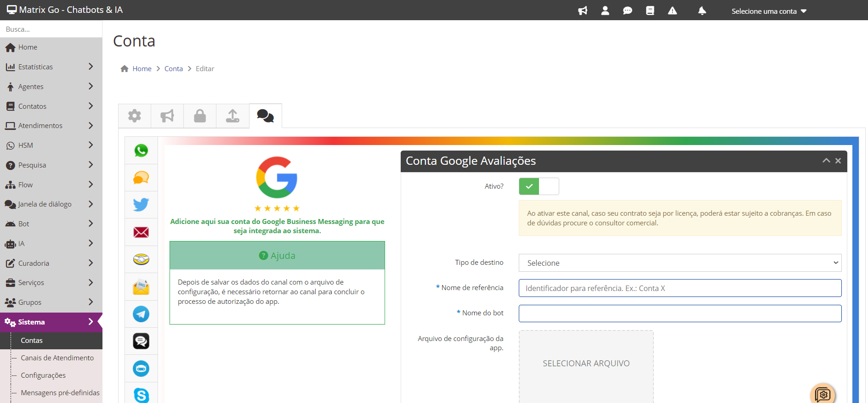
Task: Open the Telegram channel icon
Action: [141, 314]
